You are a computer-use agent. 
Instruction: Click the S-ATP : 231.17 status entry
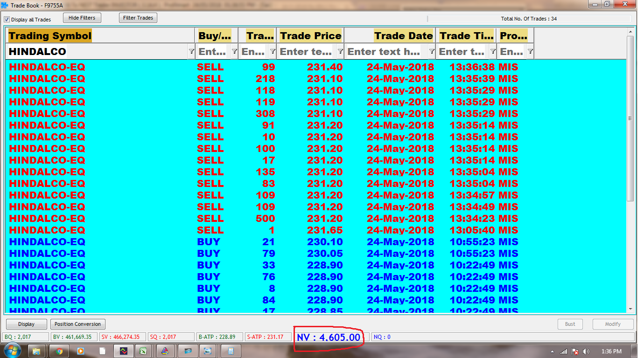coord(268,337)
